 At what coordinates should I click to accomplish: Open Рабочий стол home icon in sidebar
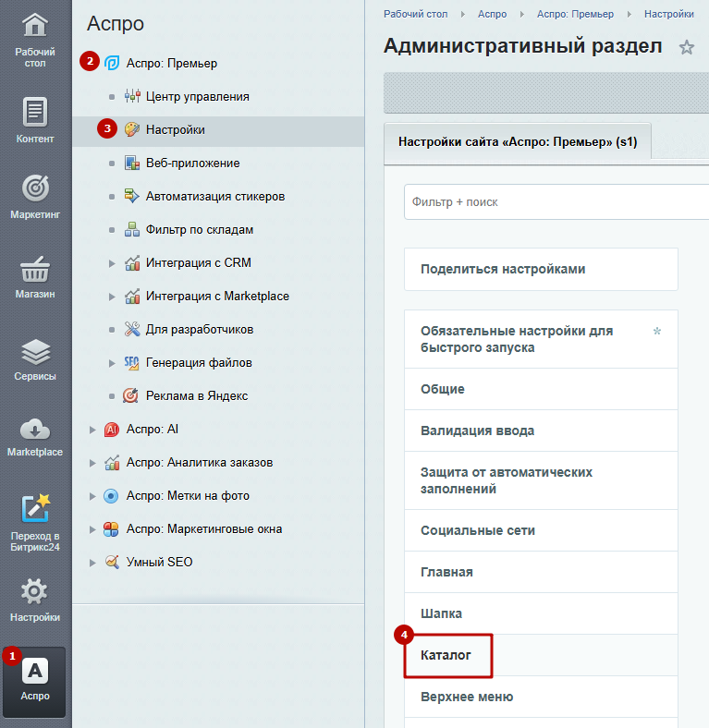point(35,26)
